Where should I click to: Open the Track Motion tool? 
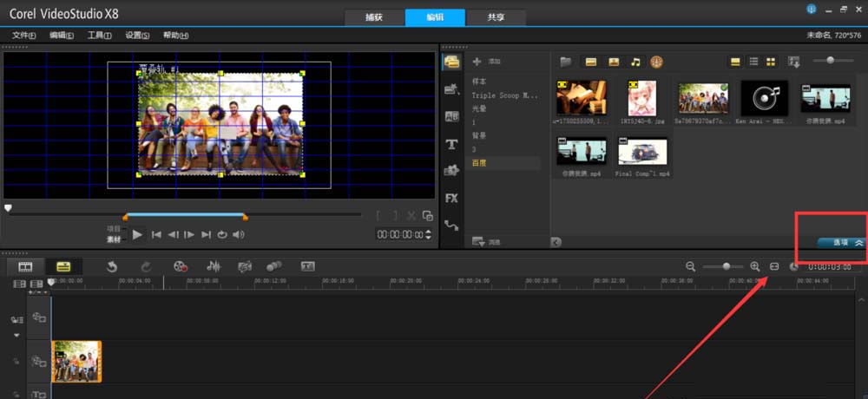click(x=274, y=267)
